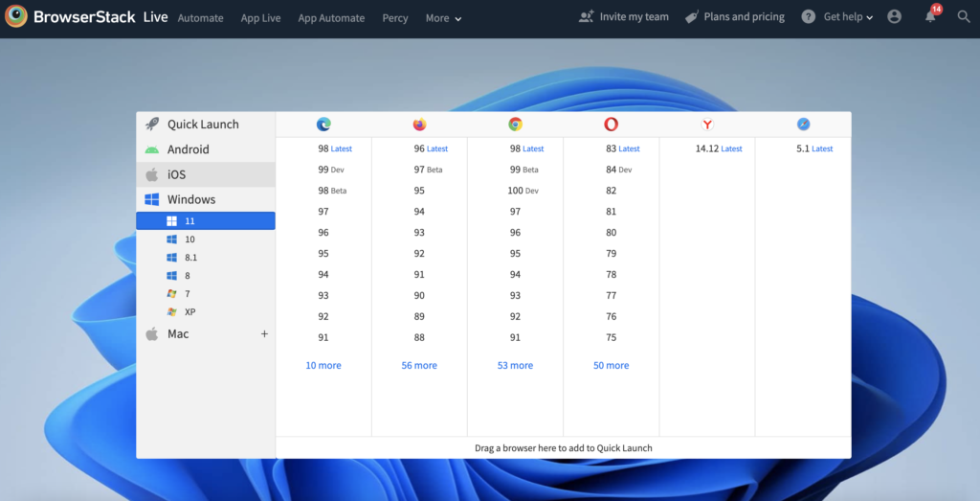Image resolution: width=980 pixels, height=501 pixels.
Task: Select Windows 11 in sidebar
Action: coord(206,220)
